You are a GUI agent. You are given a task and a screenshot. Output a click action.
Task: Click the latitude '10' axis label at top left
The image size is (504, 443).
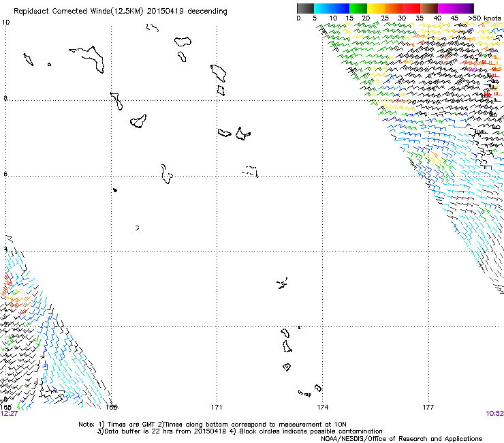click(5, 22)
